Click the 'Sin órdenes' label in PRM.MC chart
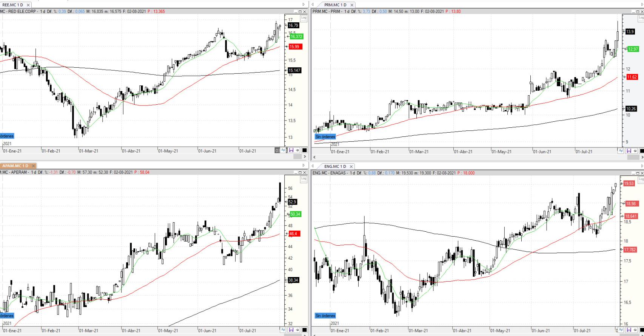 coord(325,137)
